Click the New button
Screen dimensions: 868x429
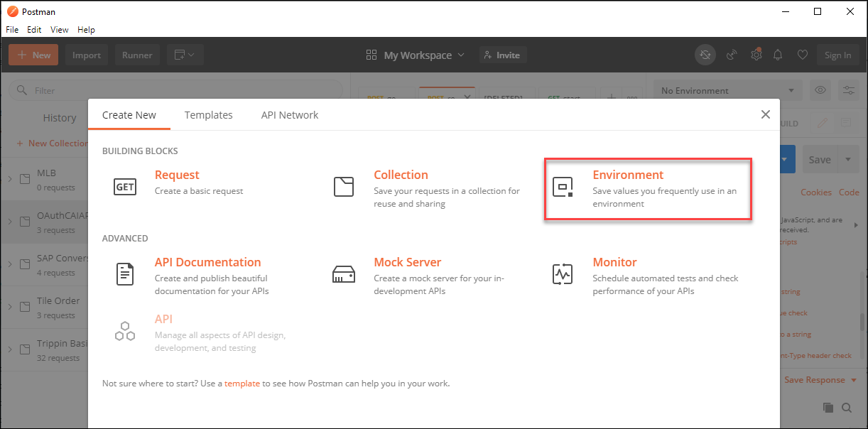(x=33, y=55)
